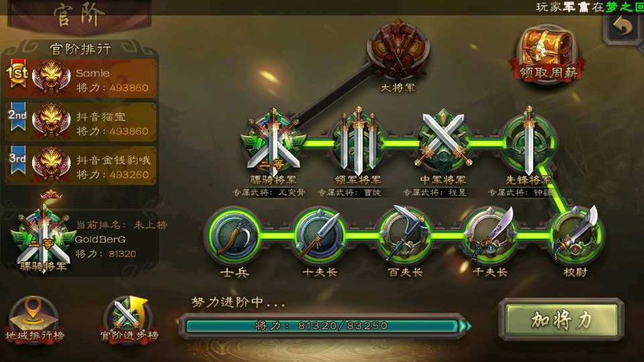Select third ranked player 抖音金钱豹哦

click(81, 166)
